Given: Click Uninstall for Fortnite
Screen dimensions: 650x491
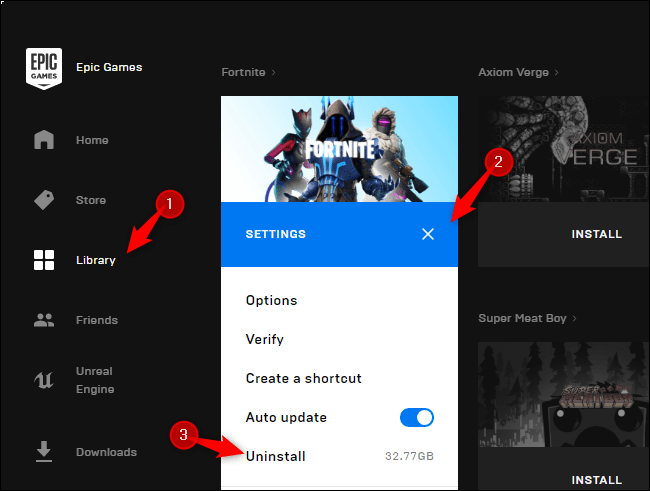Looking at the screenshot, I should click(x=275, y=456).
